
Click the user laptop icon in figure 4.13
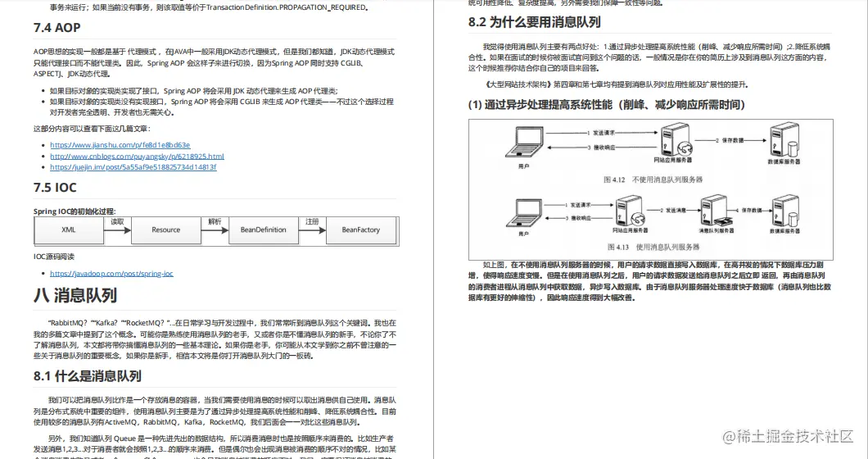[x=524, y=213]
